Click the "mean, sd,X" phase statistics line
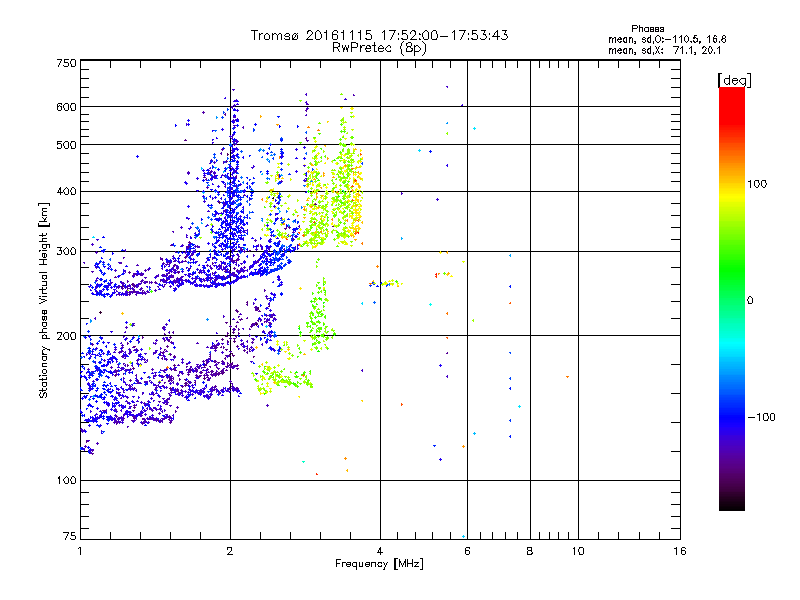Image resolution: width=800 pixels, height=600 pixels. click(x=664, y=51)
